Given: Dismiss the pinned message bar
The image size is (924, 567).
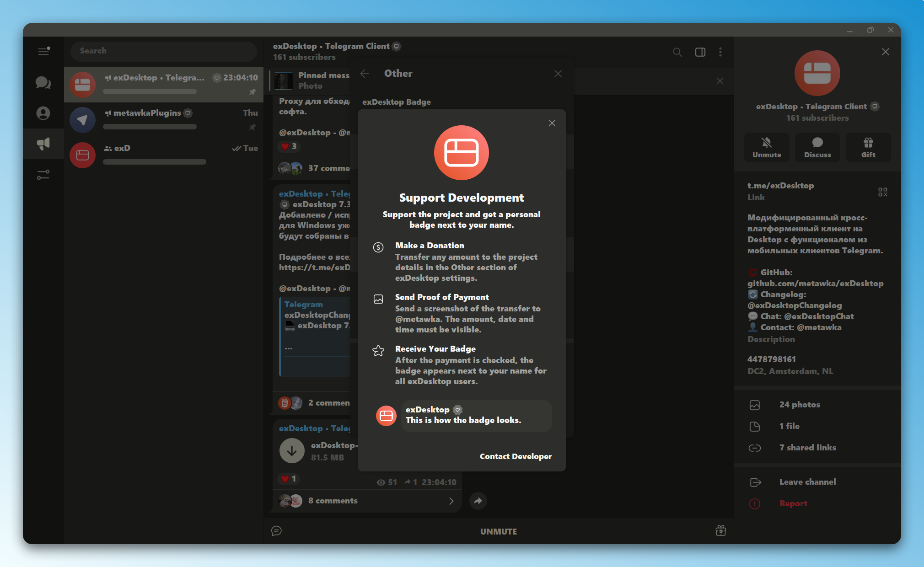Looking at the screenshot, I should click(x=720, y=81).
